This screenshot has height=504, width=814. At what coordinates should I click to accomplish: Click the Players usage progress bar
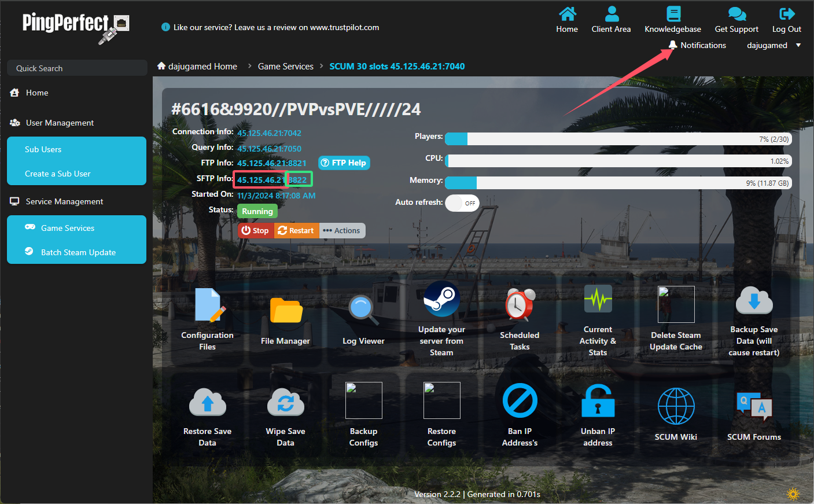(618, 139)
